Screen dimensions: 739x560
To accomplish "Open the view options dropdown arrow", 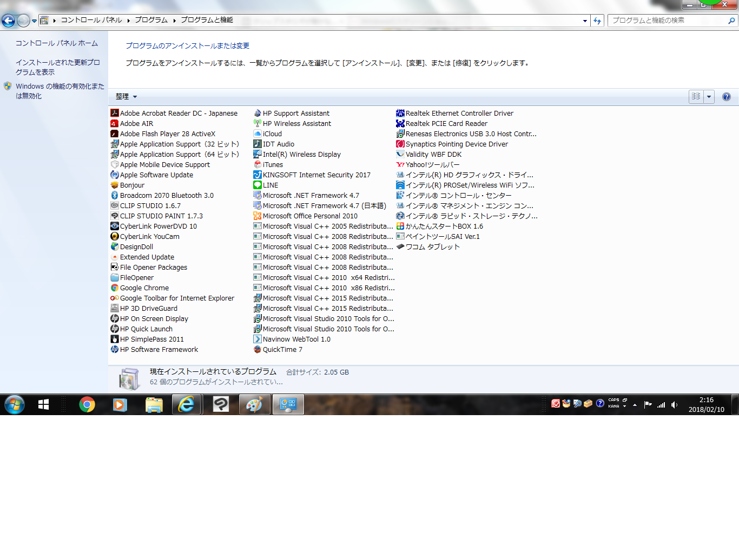I will pyautogui.click(x=709, y=96).
